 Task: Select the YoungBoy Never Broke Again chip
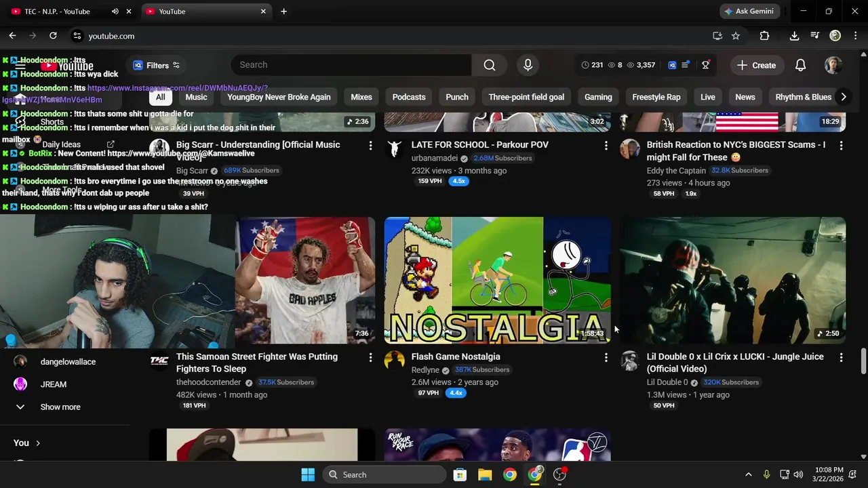279,97
